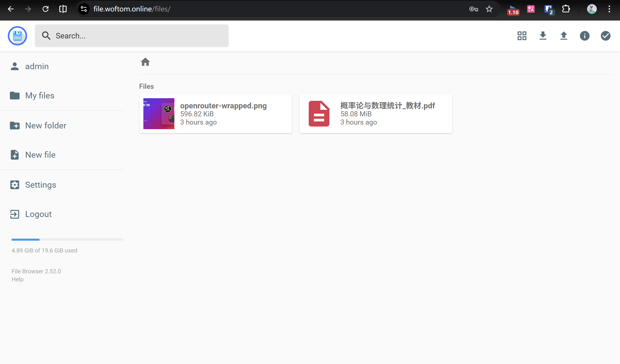Image resolution: width=620 pixels, height=364 pixels.
Task: Open the Help link
Action: pyautogui.click(x=17, y=279)
